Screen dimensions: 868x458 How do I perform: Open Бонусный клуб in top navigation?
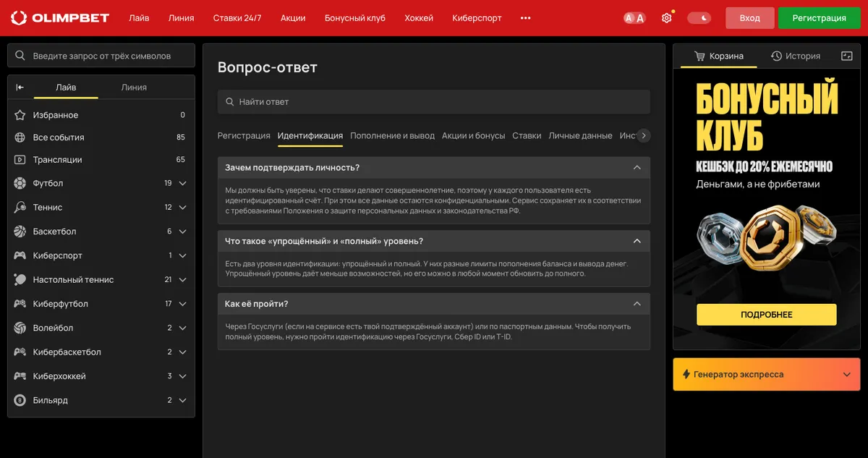[355, 18]
